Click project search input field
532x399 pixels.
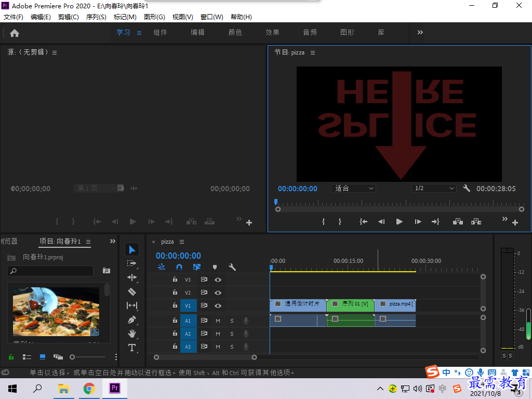(x=50, y=271)
